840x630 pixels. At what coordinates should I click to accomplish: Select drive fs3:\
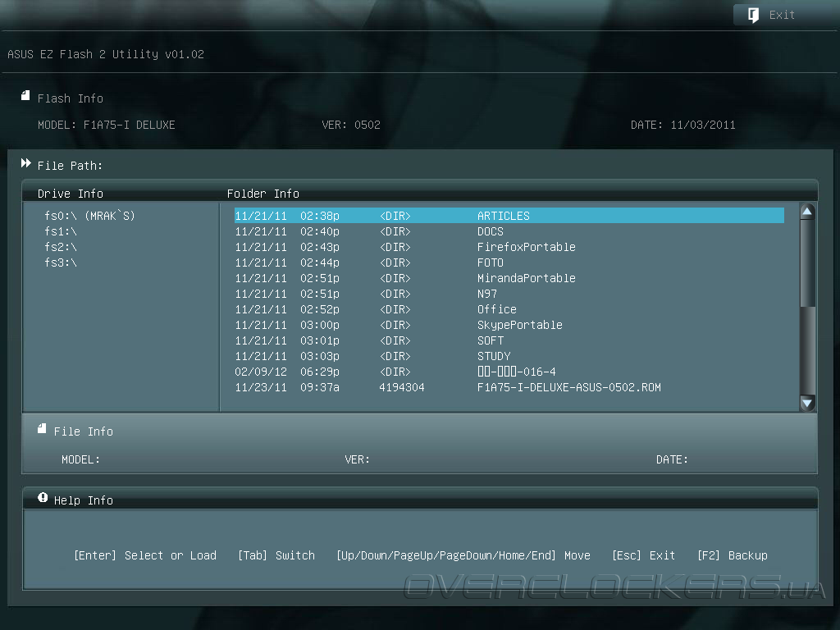click(x=61, y=262)
